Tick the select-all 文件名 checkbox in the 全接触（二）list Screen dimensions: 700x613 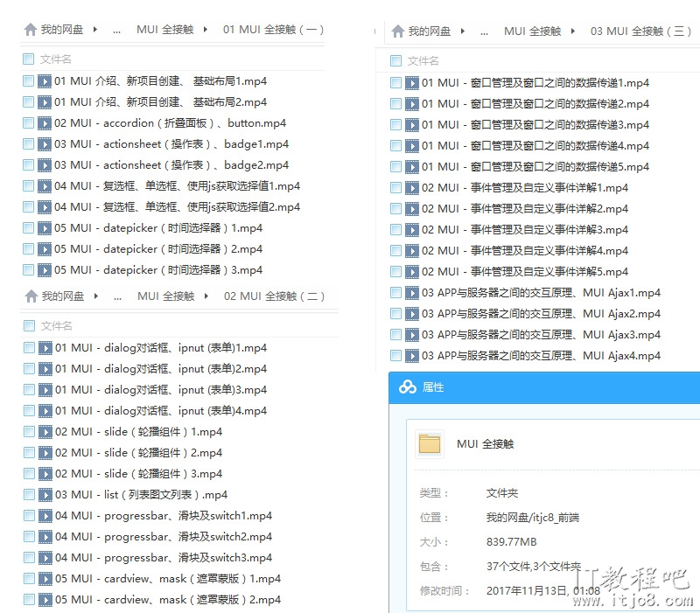pos(30,325)
